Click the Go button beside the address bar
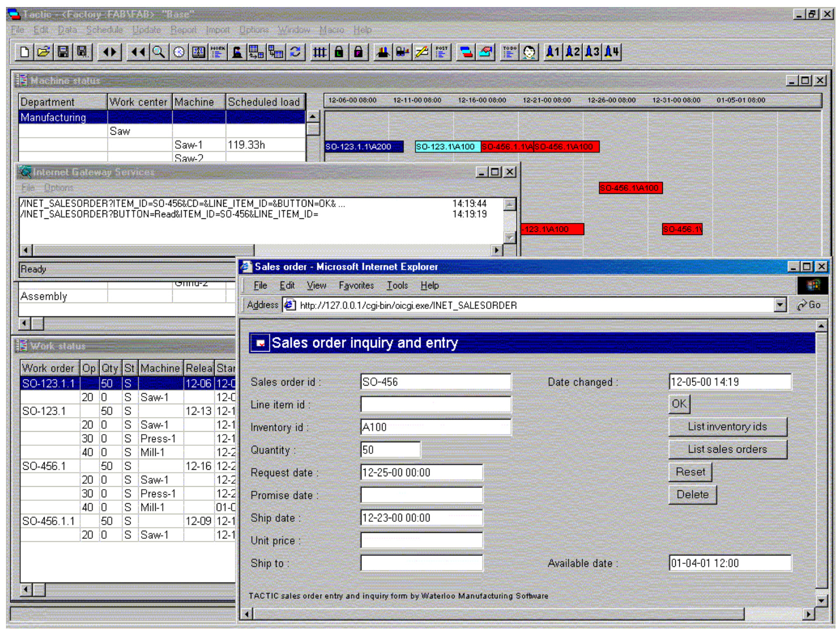Screen dimensions: 840x633 (x=809, y=304)
